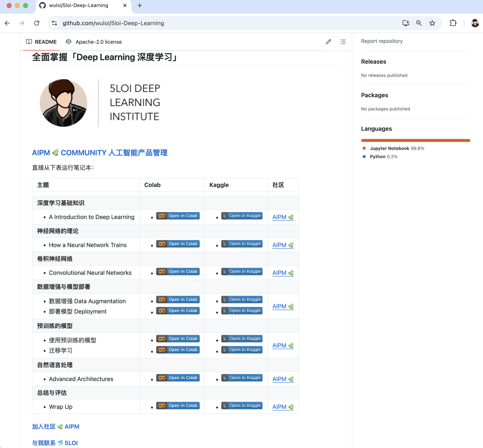Screen dimensions: 483x448
Task: Open a new browser tab
Action: coord(140,5)
